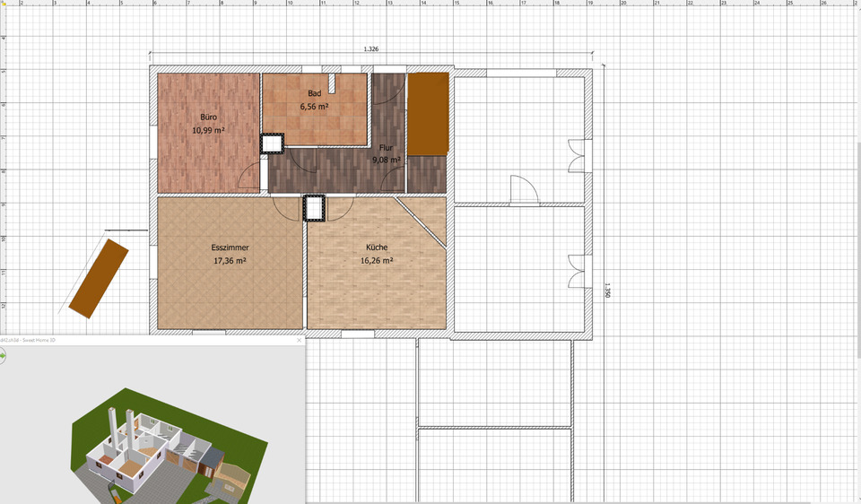The image size is (861, 504).
Task: Select the Küche room name
Action: 377,248
